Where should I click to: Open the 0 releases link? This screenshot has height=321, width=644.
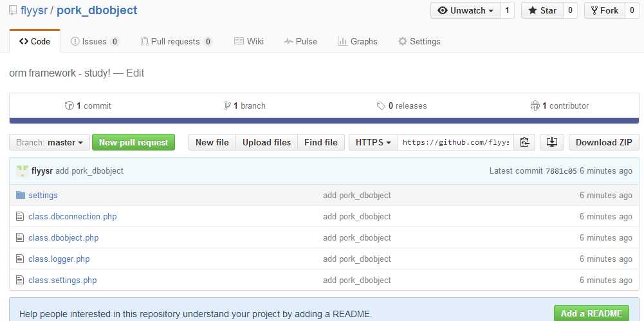click(x=401, y=106)
